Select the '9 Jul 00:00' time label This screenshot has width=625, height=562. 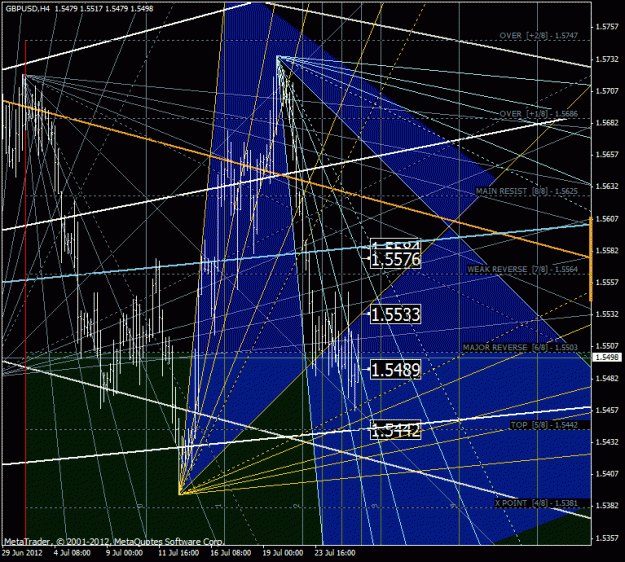(x=124, y=553)
